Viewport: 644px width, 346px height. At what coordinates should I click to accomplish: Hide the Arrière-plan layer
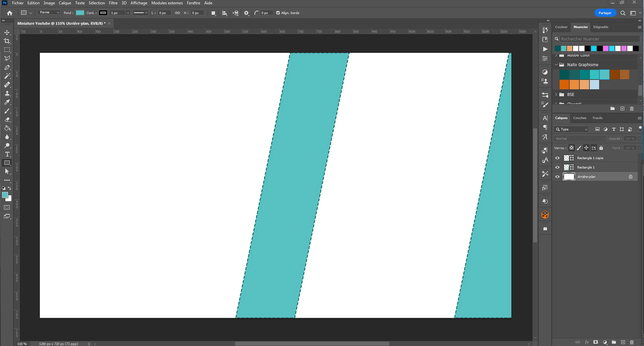[557, 177]
